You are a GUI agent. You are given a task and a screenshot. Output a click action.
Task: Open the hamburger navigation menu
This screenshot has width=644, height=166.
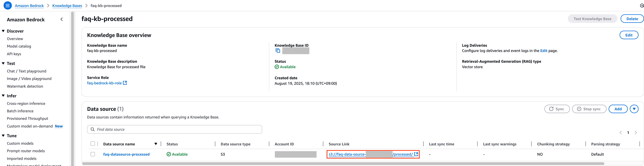point(8,5)
